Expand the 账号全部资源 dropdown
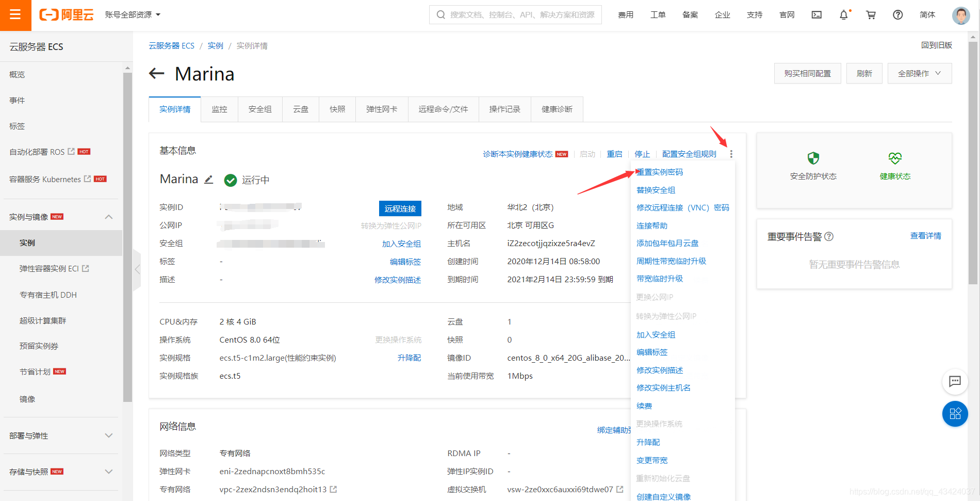The width and height of the screenshot is (980, 501). (133, 15)
